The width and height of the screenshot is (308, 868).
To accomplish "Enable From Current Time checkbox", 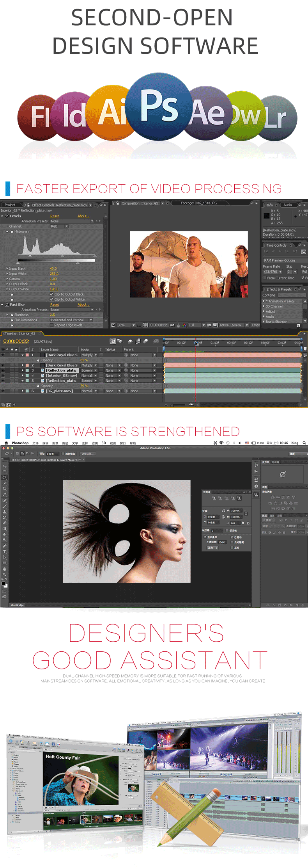I will [x=265, y=278].
